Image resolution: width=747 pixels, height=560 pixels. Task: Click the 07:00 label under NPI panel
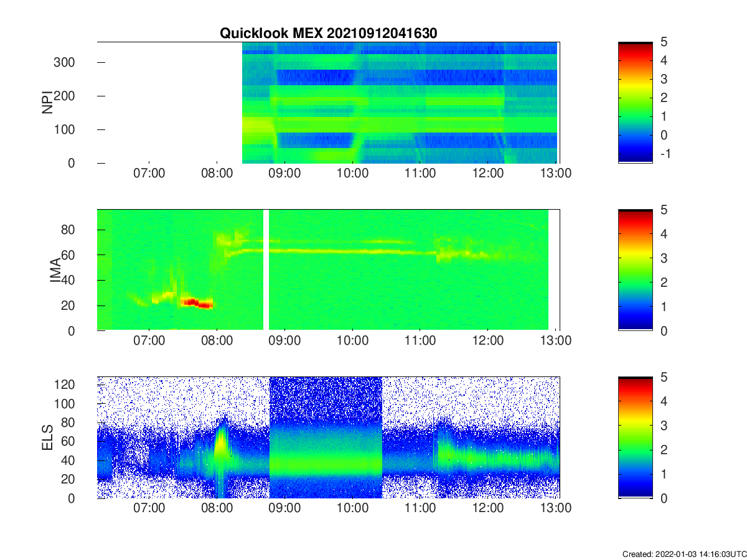pos(149,174)
